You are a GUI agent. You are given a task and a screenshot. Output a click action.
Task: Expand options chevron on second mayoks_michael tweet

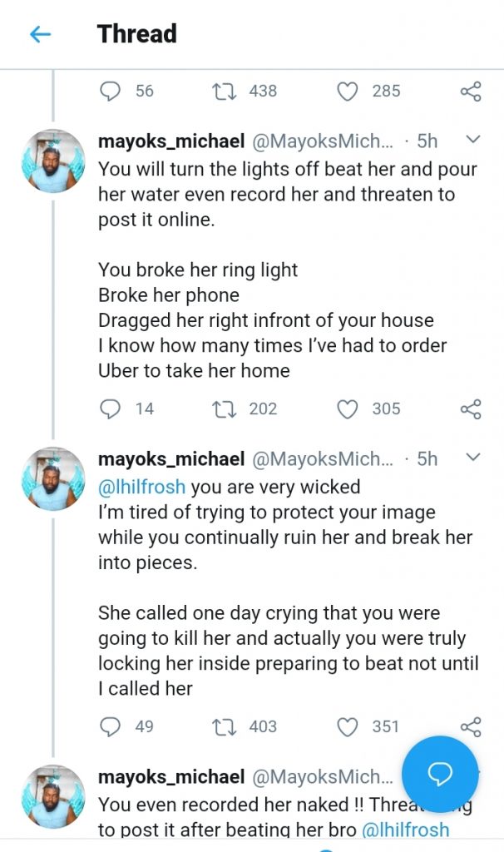(472, 458)
